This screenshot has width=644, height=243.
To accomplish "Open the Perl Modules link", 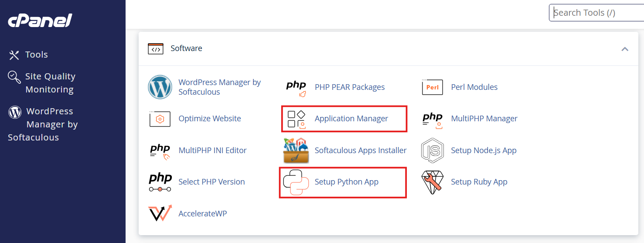I will click(x=474, y=87).
